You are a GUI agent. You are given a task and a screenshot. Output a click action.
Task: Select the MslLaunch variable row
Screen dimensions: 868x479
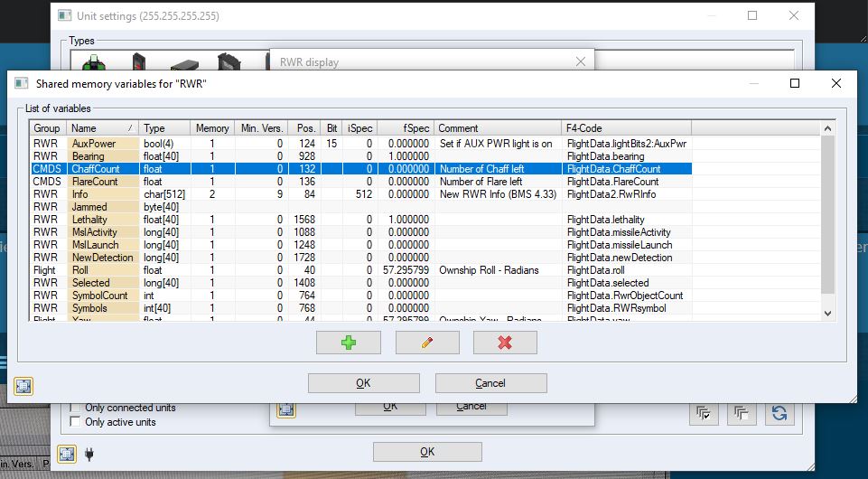361,245
